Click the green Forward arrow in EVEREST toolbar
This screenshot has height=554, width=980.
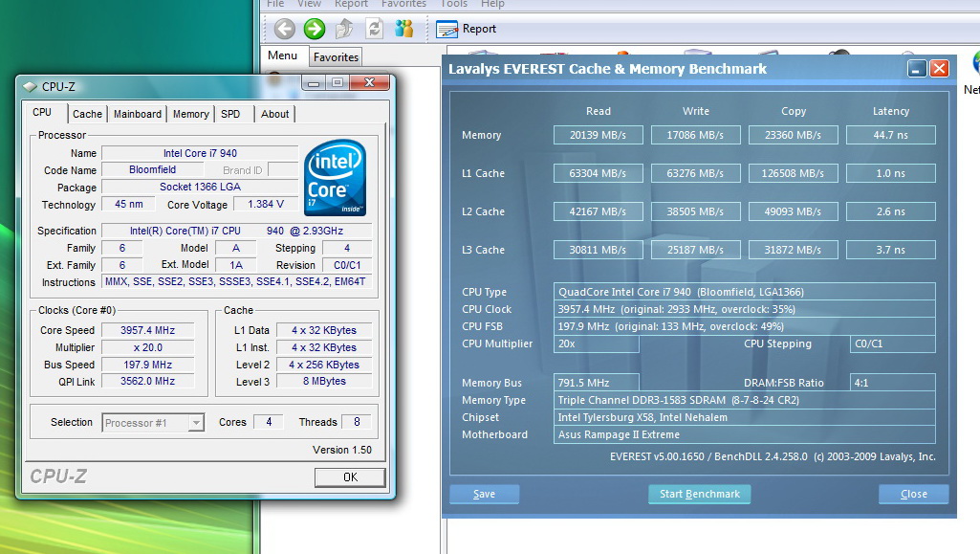click(315, 29)
